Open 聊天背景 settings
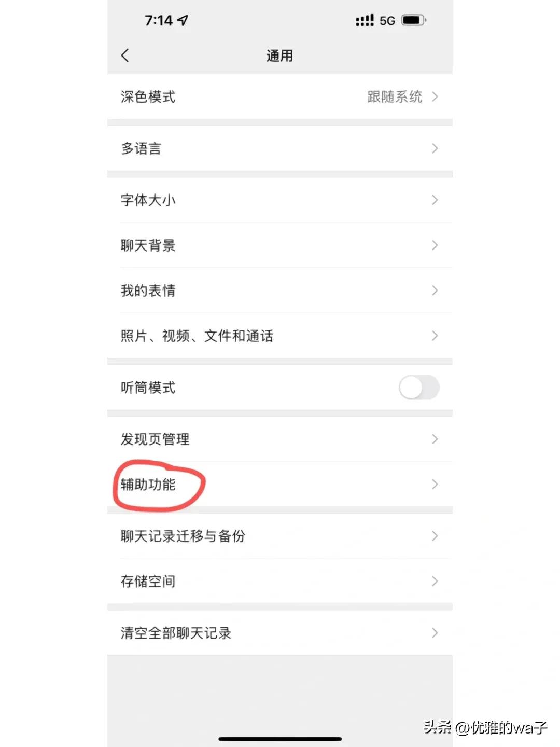 click(x=280, y=245)
